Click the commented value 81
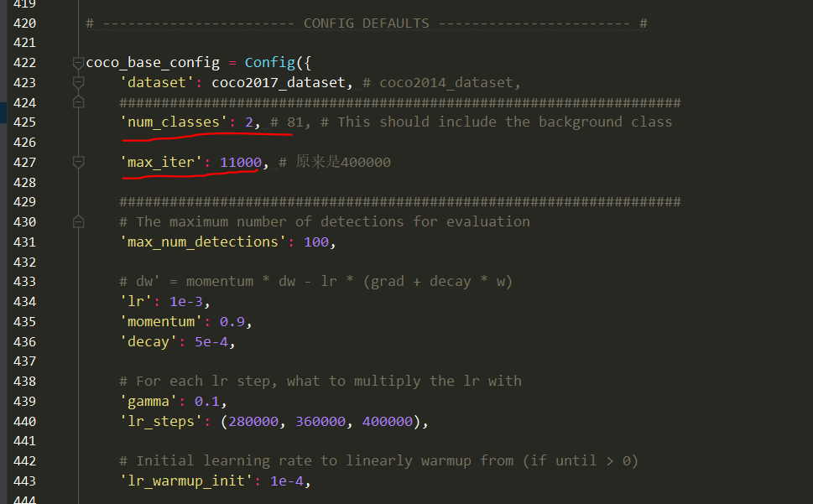Viewport: 813px width, 504px height. (295, 122)
